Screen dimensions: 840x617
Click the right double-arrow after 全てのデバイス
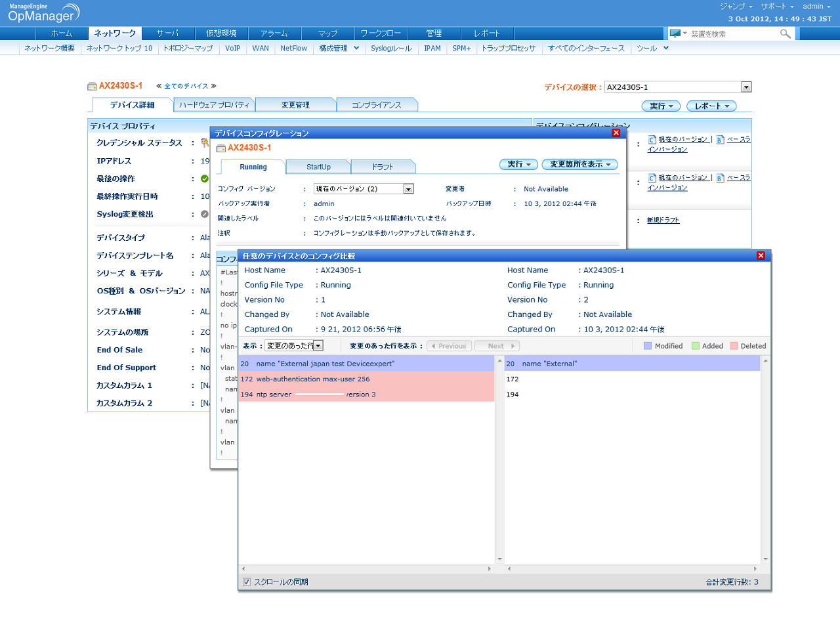pyautogui.click(x=213, y=86)
